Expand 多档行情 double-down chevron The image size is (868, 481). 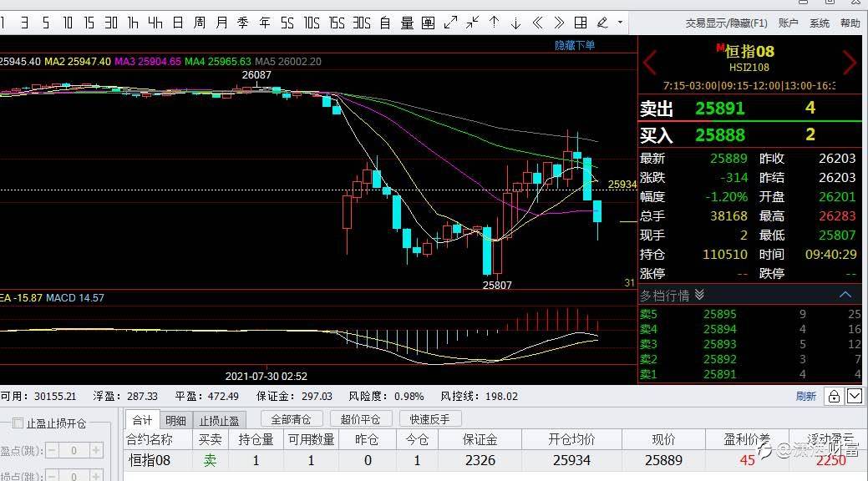pos(699,295)
